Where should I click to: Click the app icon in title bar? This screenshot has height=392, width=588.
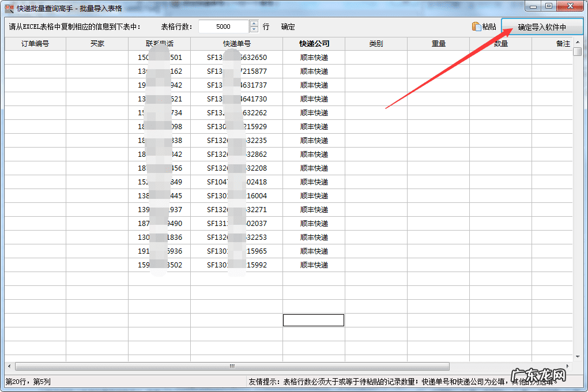9,7
